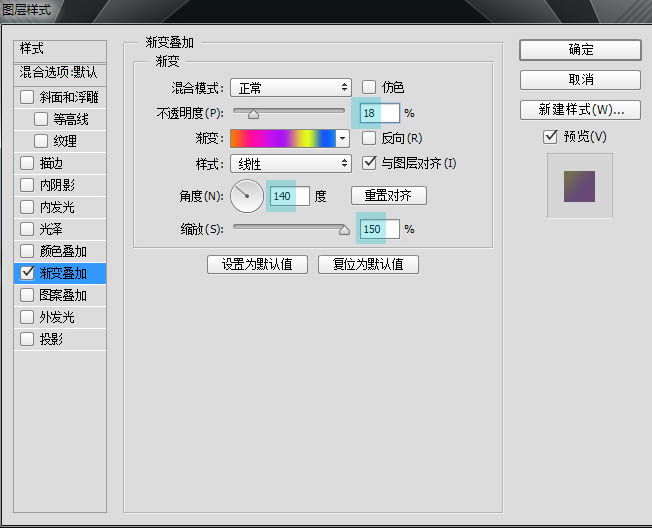Click the 复位为默认值 button
Viewport: 652px width, 528px height.
(x=368, y=264)
